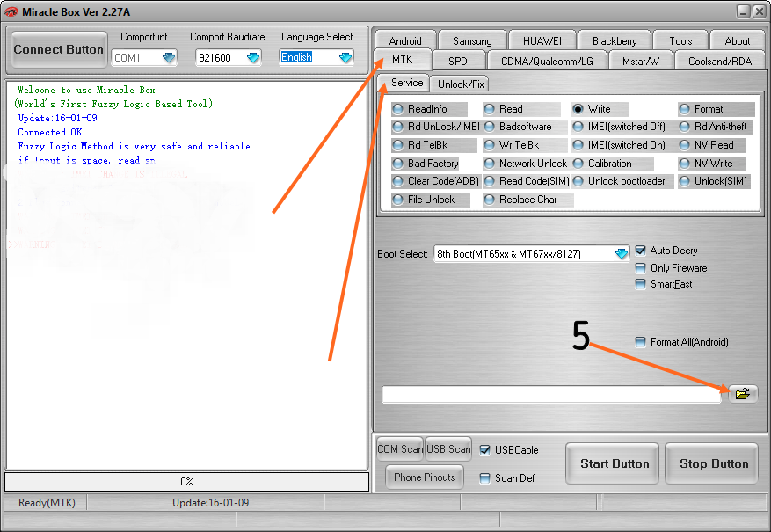Switch to the SPD tab
Image resolution: width=771 pixels, height=532 pixels.
tap(458, 61)
